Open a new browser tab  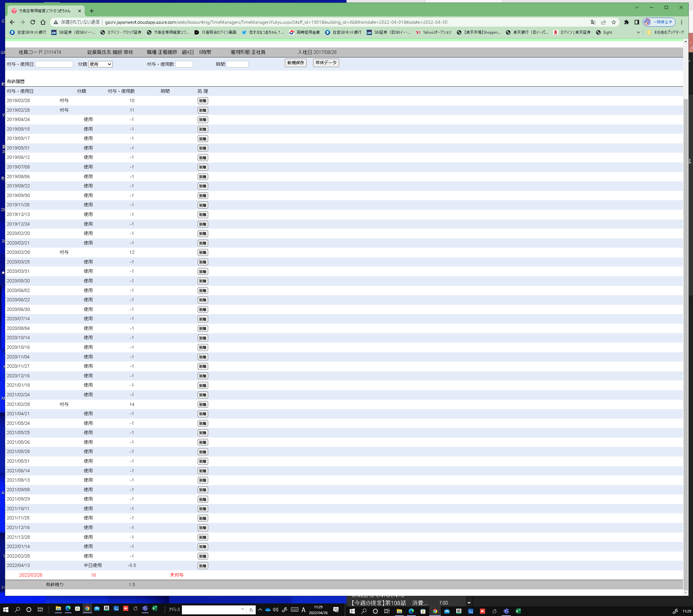point(91,11)
